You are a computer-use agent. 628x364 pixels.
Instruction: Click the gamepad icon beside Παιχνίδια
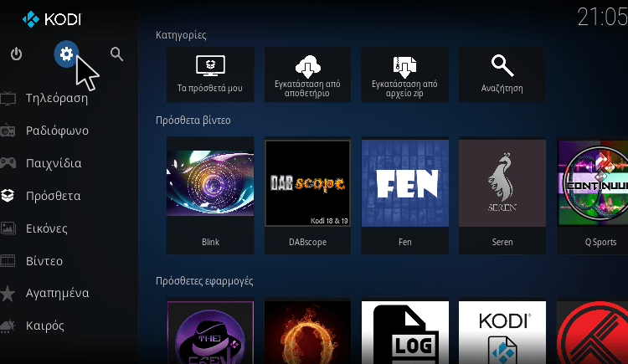[8, 163]
